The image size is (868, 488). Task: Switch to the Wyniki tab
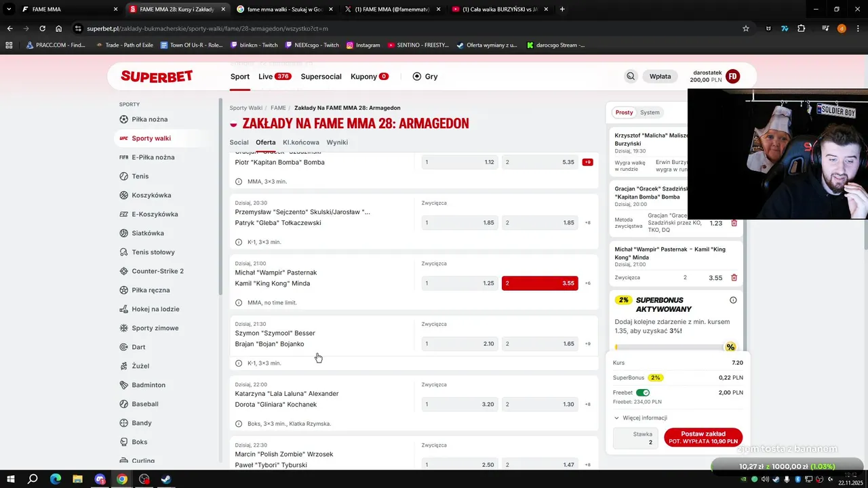pos(337,142)
